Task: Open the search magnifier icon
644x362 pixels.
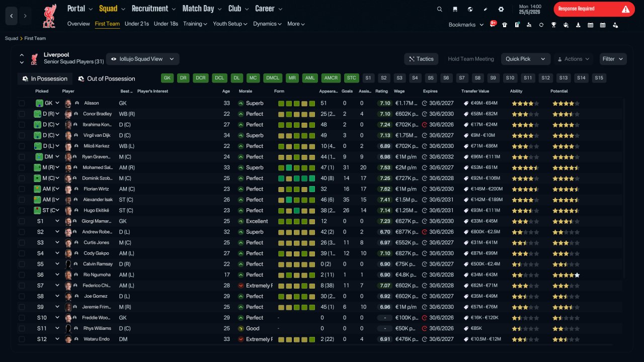Action: pyautogui.click(x=439, y=9)
